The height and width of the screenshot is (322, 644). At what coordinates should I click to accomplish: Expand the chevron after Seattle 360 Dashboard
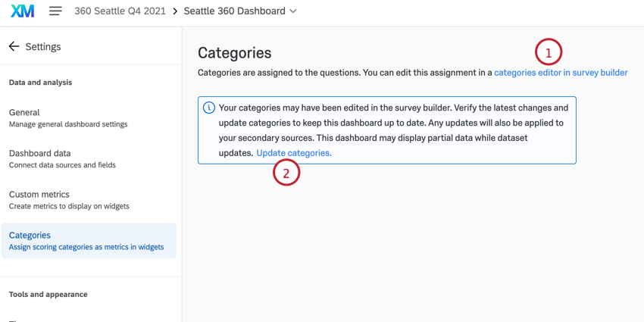[293, 11]
